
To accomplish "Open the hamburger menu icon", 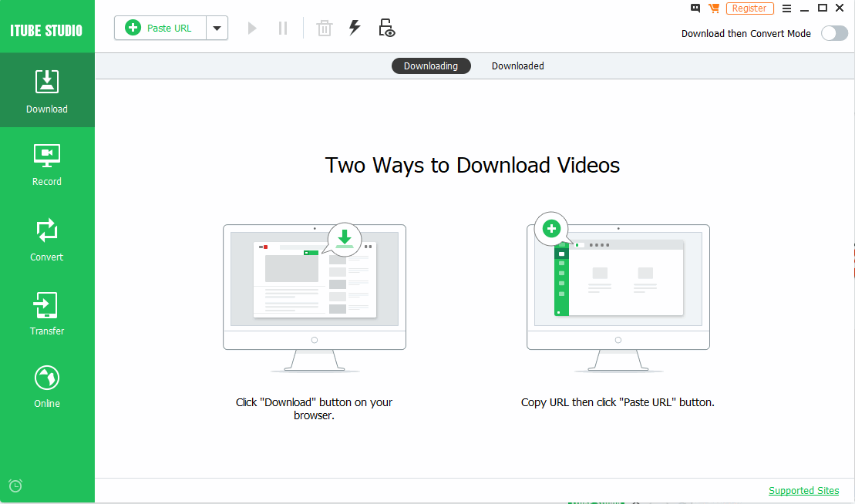I will [786, 8].
